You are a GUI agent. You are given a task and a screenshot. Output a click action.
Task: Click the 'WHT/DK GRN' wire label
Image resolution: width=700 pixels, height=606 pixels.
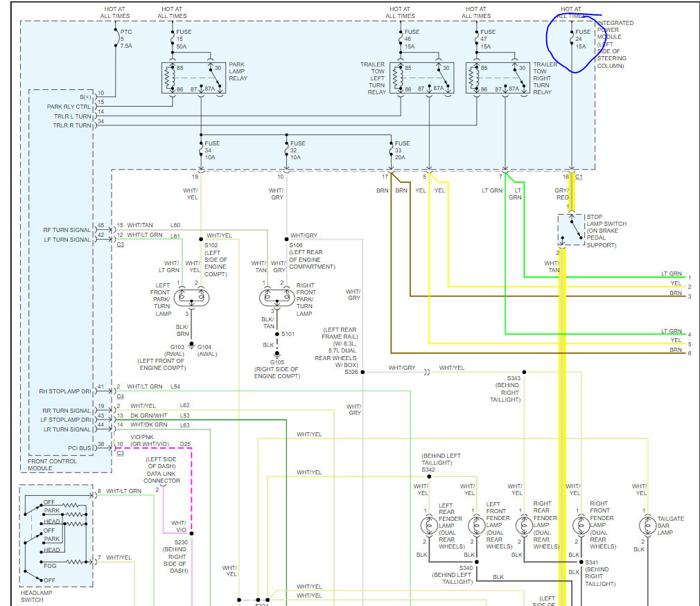coord(148,425)
